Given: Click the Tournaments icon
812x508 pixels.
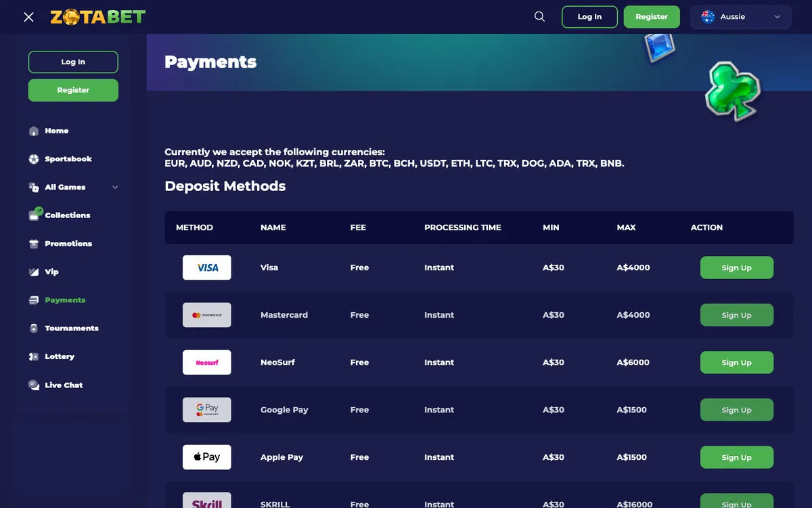Looking at the screenshot, I should 34,329.
